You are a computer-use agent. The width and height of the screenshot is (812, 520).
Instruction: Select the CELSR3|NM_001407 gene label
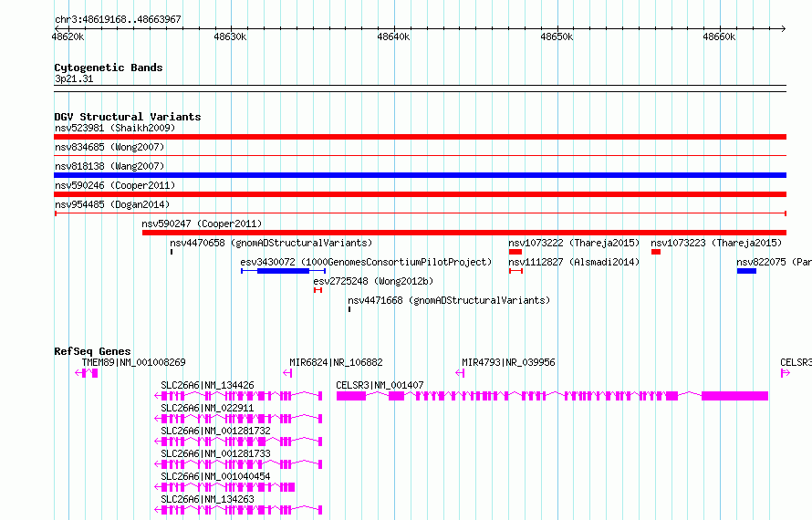click(x=380, y=385)
